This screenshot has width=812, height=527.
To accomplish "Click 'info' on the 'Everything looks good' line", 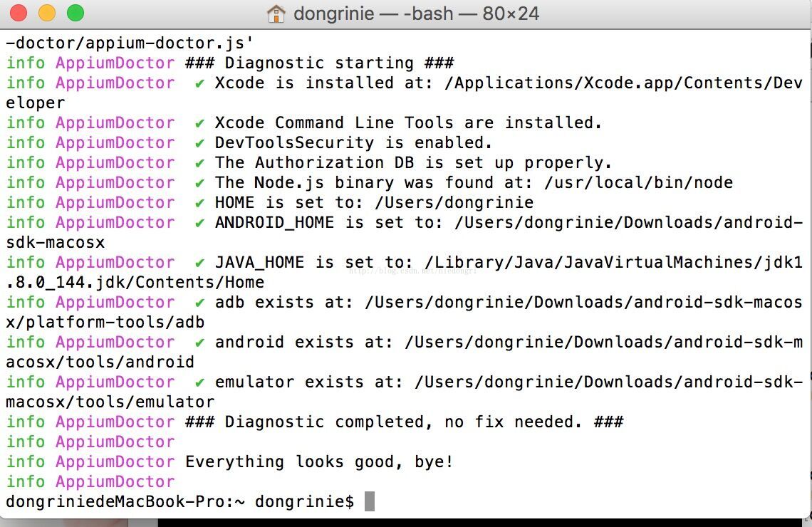I will (26, 461).
